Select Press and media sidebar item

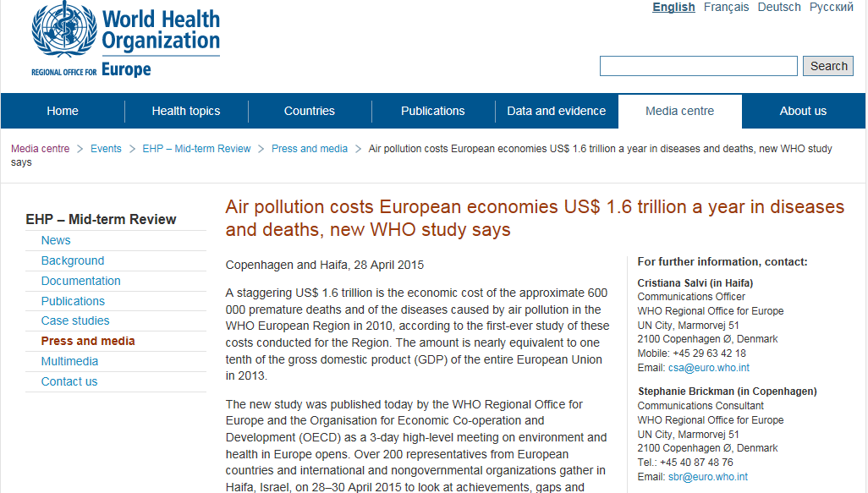click(88, 341)
